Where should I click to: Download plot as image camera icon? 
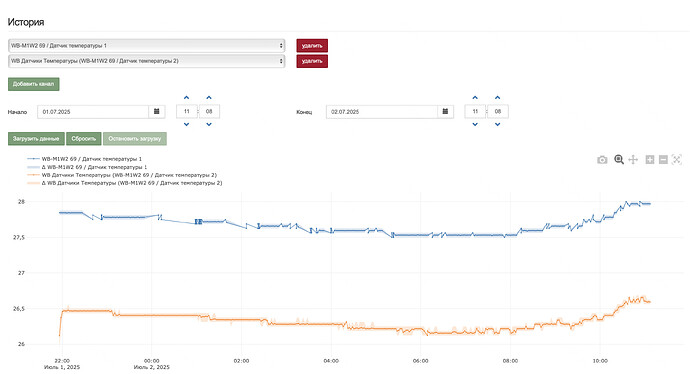pyautogui.click(x=602, y=160)
